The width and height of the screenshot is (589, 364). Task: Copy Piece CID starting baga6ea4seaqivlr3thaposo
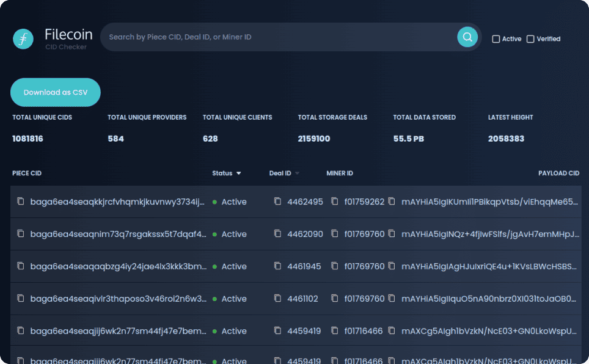(x=21, y=298)
